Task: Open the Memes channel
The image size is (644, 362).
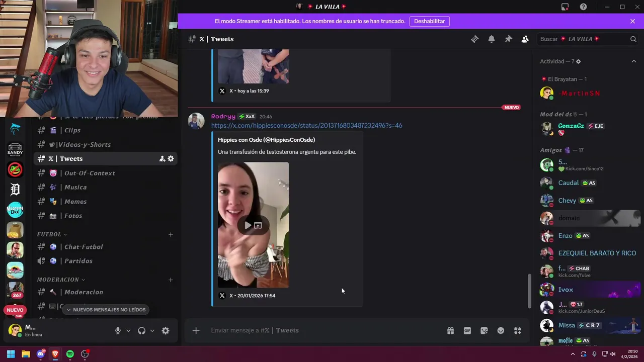Action: click(106, 201)
